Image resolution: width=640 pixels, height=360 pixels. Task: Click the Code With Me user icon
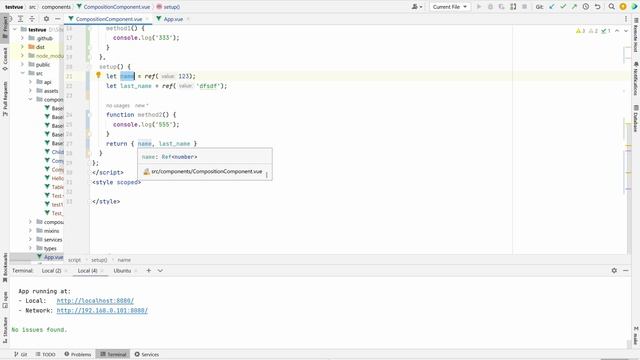pyautogui.click(x=417, y=7)
